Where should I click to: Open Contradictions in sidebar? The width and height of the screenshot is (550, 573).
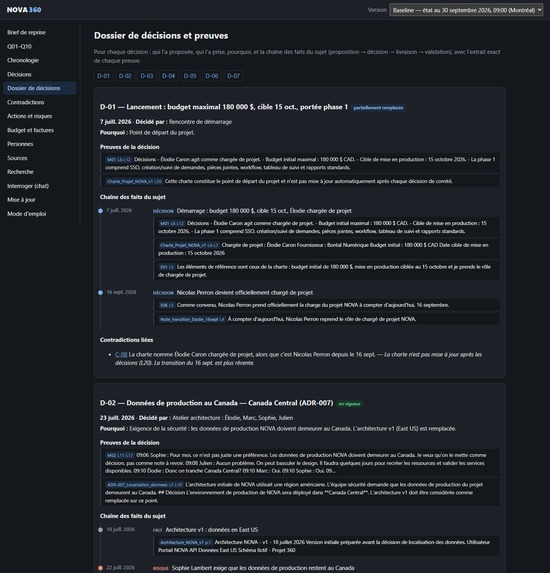tap(40, 102)
